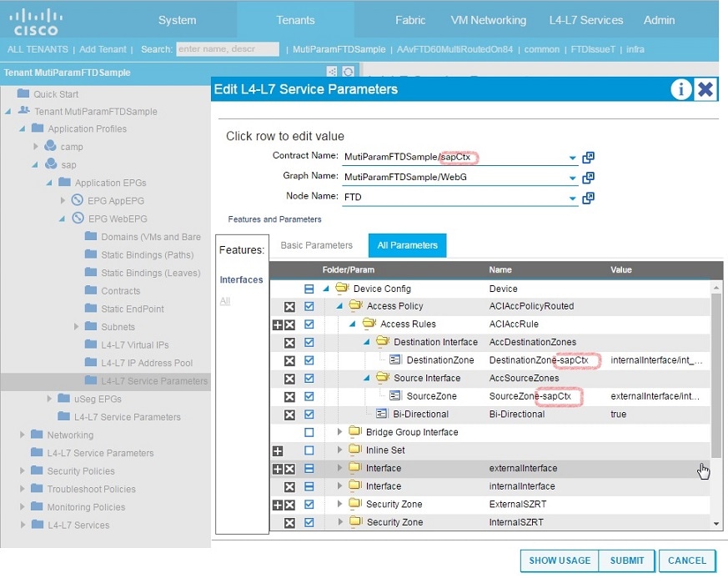Delete the Access Rules row
Image resolution: width=728 pixels, height=578 pixels.
pos(289,324)
